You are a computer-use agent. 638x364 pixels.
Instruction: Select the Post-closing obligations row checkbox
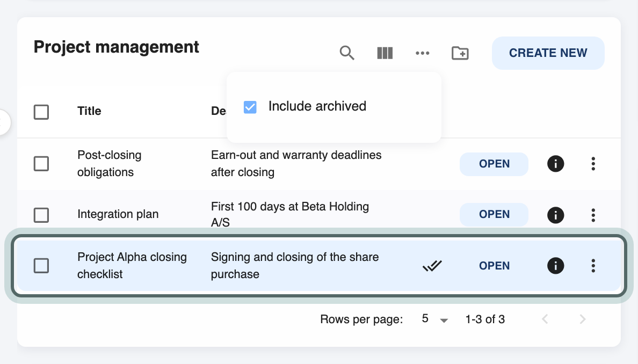tap(41, 164)
